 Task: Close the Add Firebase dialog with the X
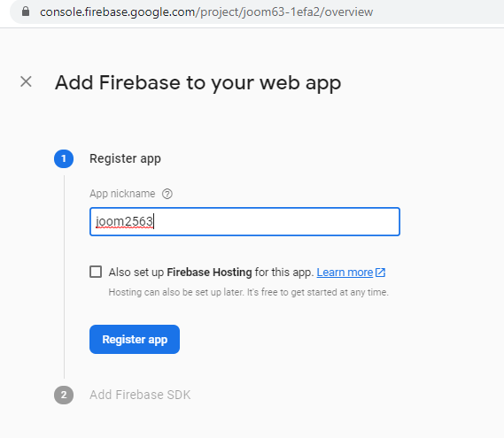[26, 81]
